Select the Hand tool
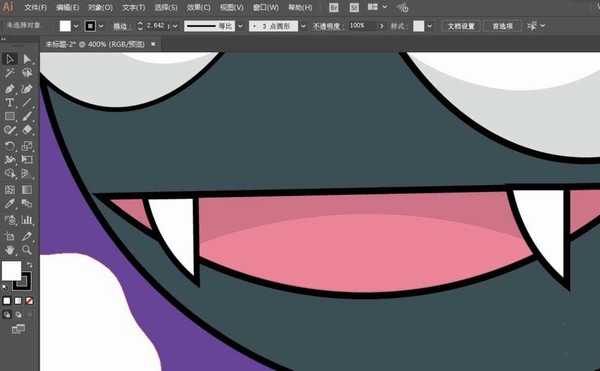Viewport: 600px width, 371px height. (x=9, y=250)
